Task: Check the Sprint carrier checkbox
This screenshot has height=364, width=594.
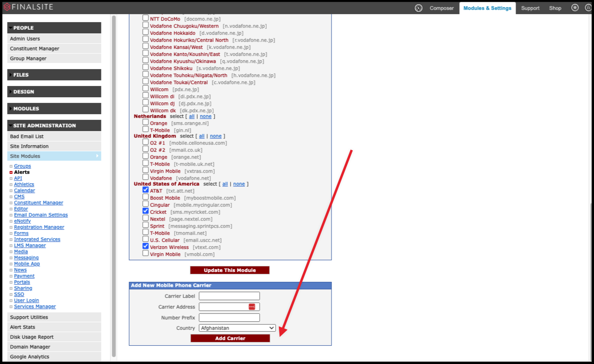Action: [x=146, y=225]
